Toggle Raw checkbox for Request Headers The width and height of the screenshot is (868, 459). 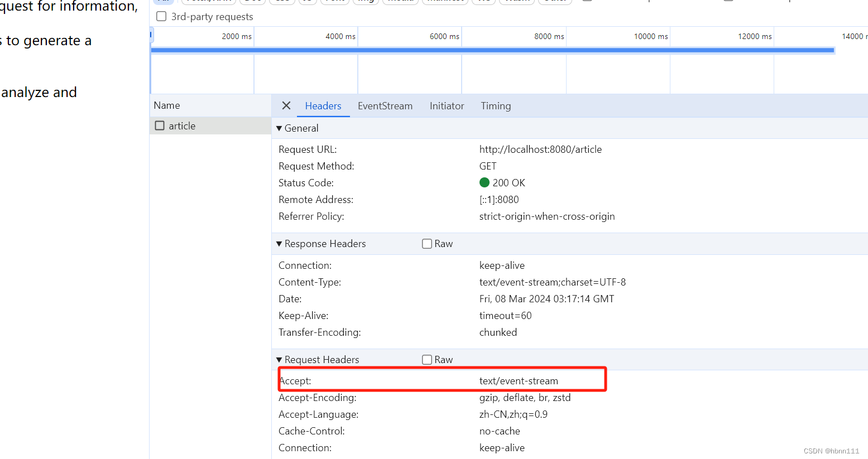pos(427,360)
